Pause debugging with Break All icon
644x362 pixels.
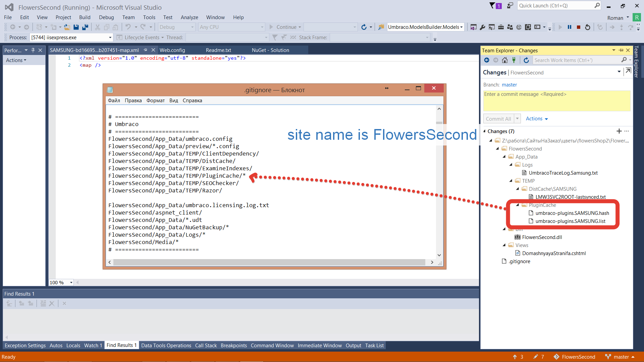pos(570,27)
